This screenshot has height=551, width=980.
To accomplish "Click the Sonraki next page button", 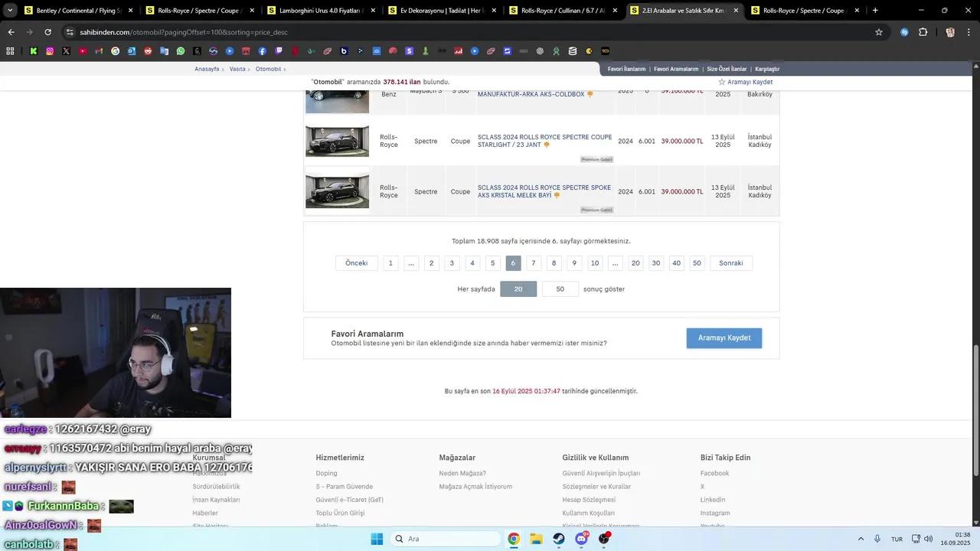I will (x=731, y=263).
